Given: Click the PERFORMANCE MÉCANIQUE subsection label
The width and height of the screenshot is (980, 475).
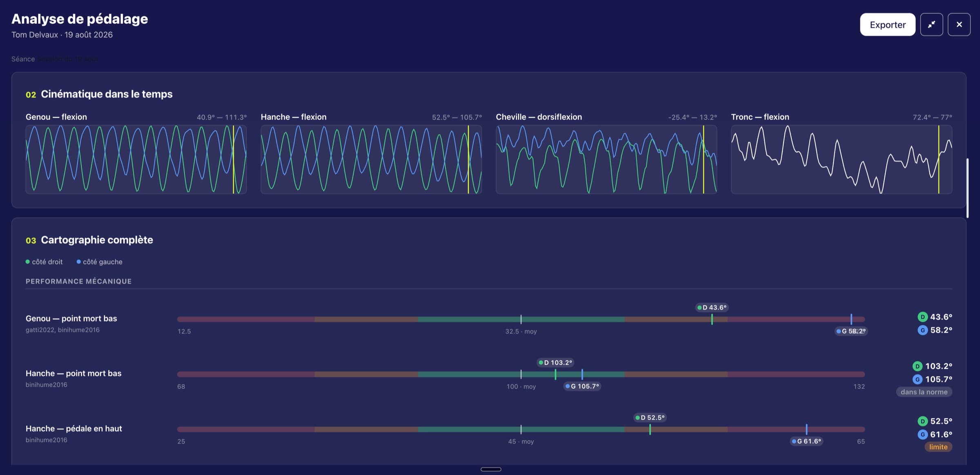Looking at the screenshot, I should click(x=78, y=281).
